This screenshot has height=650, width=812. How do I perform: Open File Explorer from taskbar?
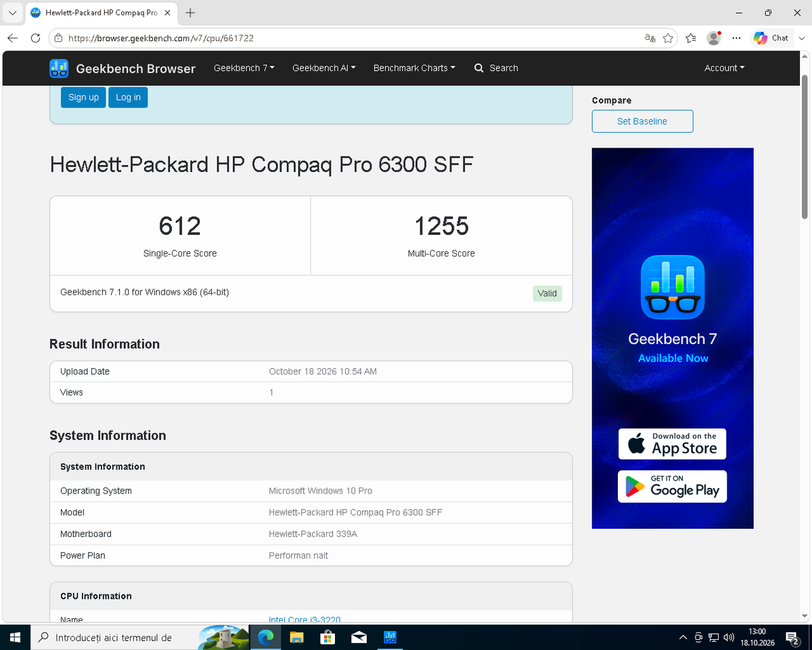[296, 637]
